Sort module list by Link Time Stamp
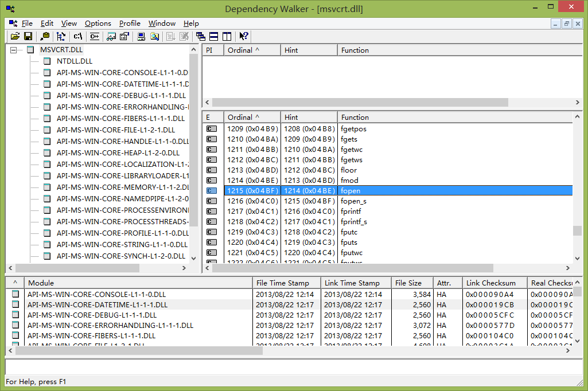Image resolution: width=588 pixels, height=391 pixels. pyautogui.click(x=356, y=283)
